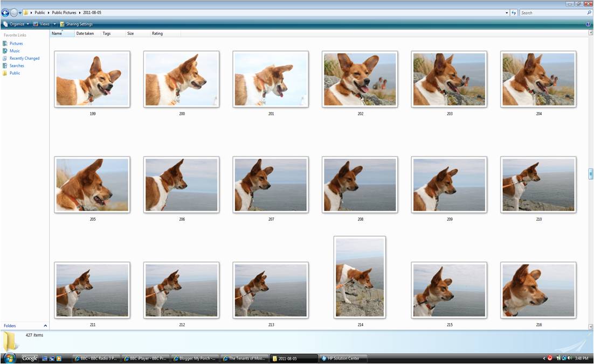Click the vertical scrollbar thumb

591,174
